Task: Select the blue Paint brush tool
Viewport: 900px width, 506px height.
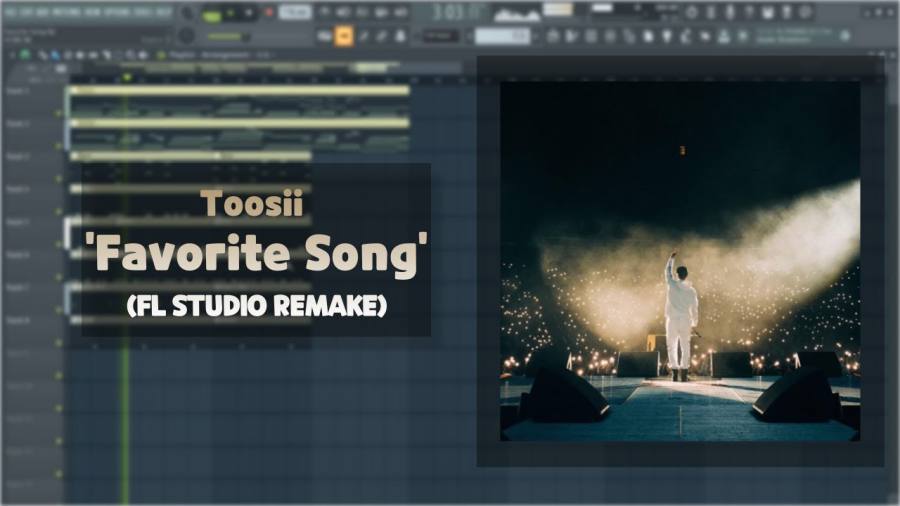Action: point(55,56)
